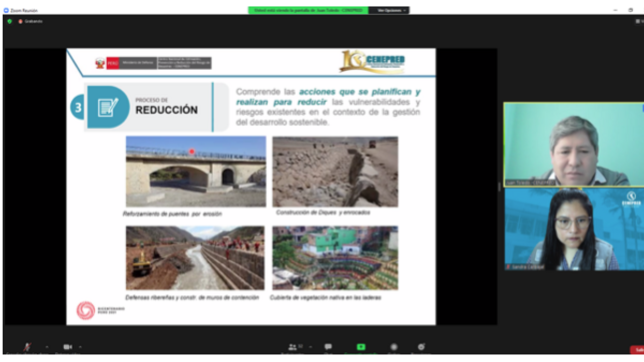Viewport: 644px width, 362px height.
Task: Unmute the microphone in Zoom toolbar
Action: (27, 347)
